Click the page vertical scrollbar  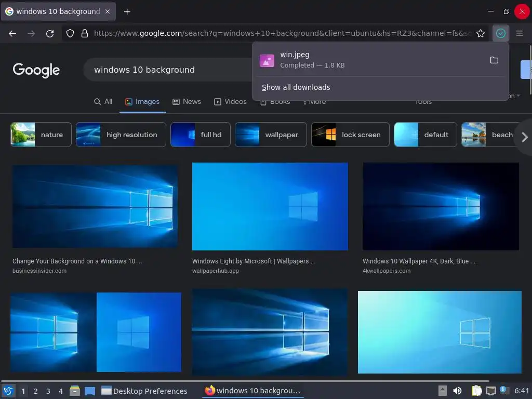click(530, 70)
